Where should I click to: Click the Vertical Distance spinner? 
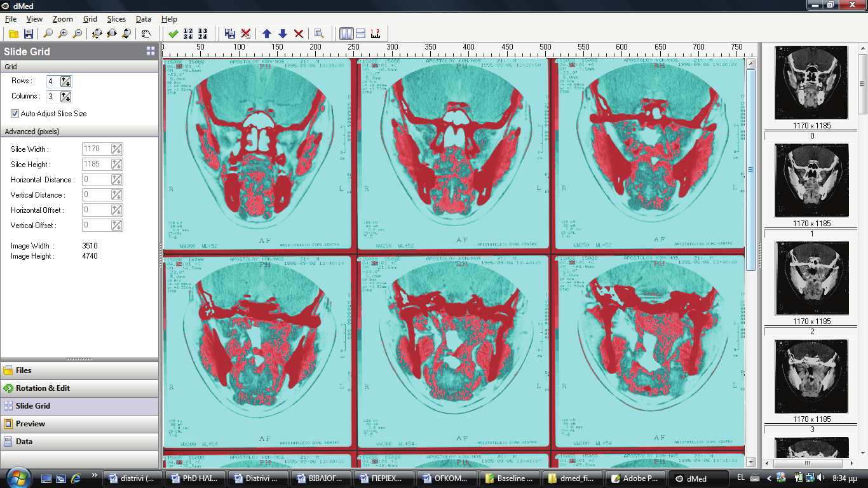[x=116, y=195]
